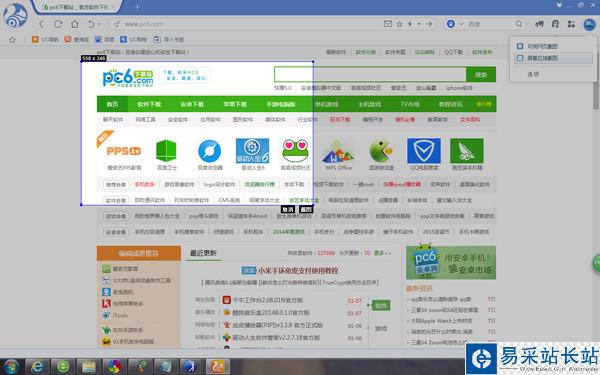Open 选项 in the screenshot menu
This screenshot has width=600, height=375.
[533, 74]
